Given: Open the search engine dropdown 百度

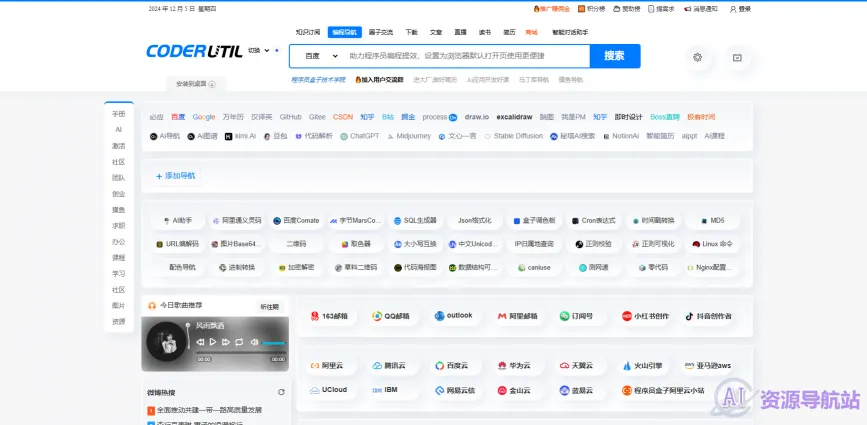Looking at the screenshot, I should (321, 56).
